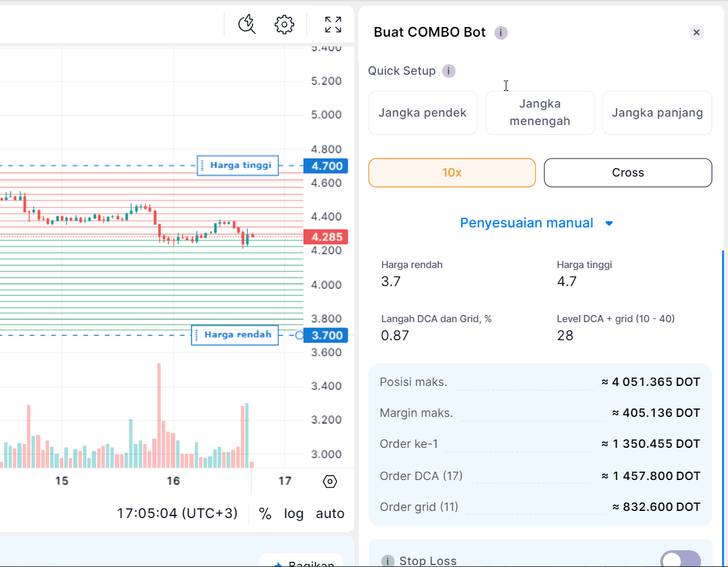Close the Buat COMBO Bot panel
The image size is (728, 567).
[x=696, y=32]
